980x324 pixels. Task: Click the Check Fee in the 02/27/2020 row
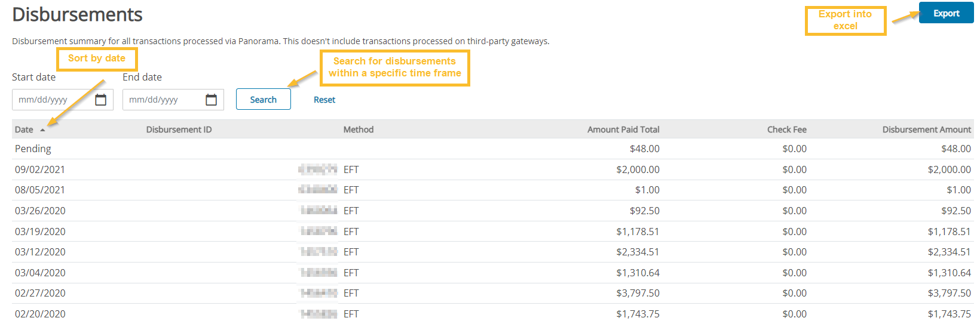tap(795, 293)
